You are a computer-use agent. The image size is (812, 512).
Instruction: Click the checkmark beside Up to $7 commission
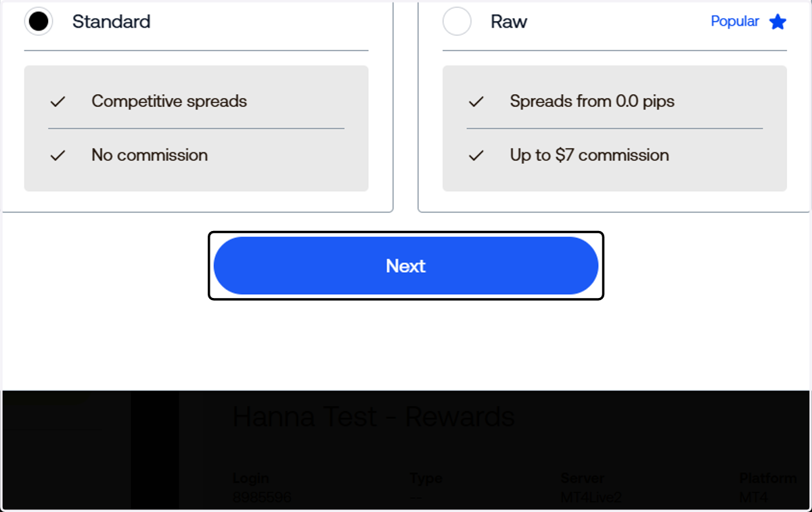click(x=476, y=155)
